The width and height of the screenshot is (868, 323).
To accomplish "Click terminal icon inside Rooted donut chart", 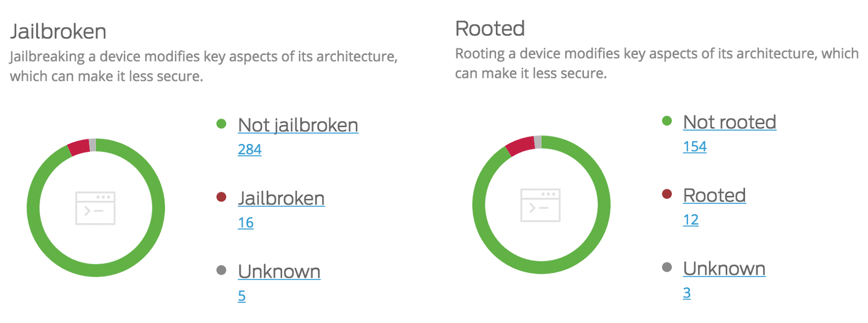I will [541, 205].
